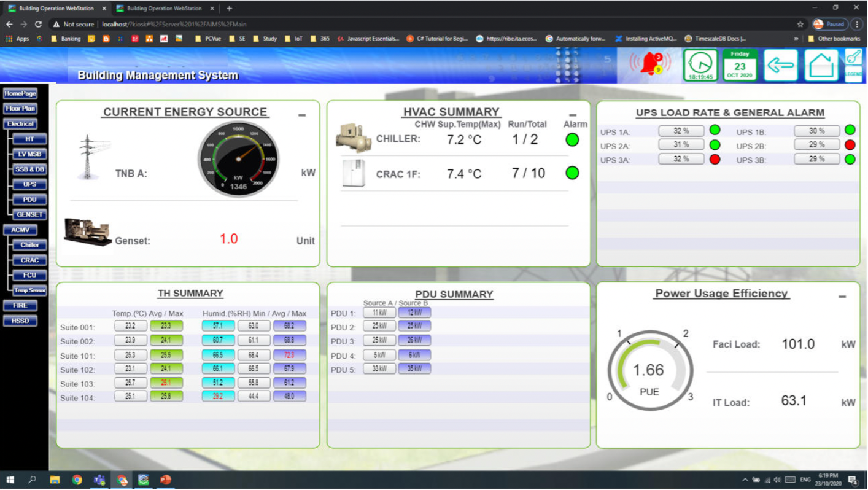The height and width of the screenshot is (490, 868).
Task: Open the Banking bookmarks folder
Action: point(66,38)
